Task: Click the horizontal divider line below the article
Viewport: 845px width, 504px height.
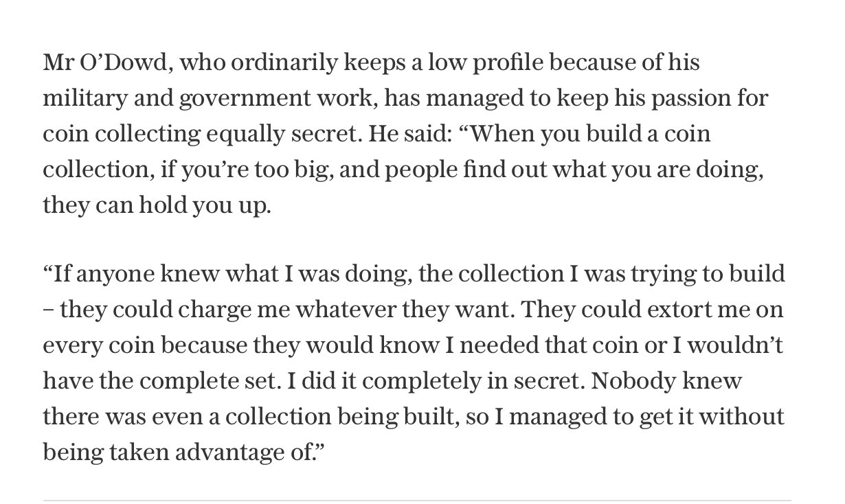Action: 417,501
